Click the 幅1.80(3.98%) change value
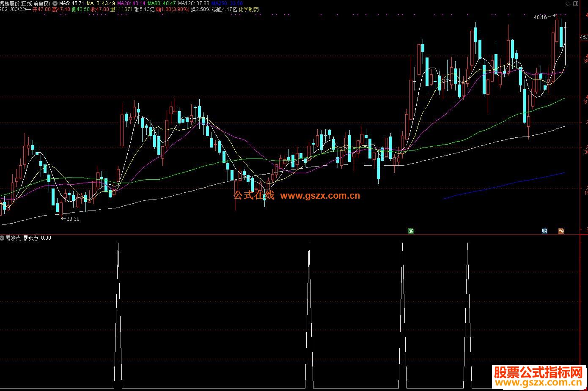The height and width of the screenshot is (391, 588). pyautogui.click(x=172, y=9)
